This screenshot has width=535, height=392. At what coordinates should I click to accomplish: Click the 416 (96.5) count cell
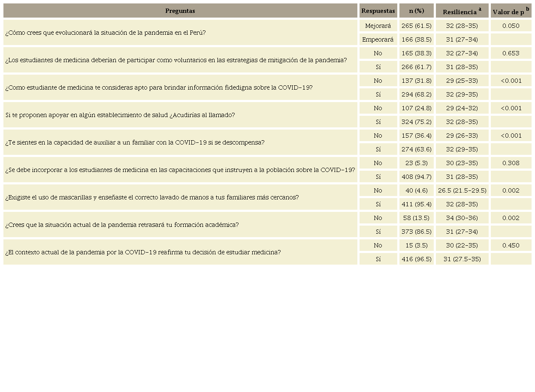click(416, 259)
